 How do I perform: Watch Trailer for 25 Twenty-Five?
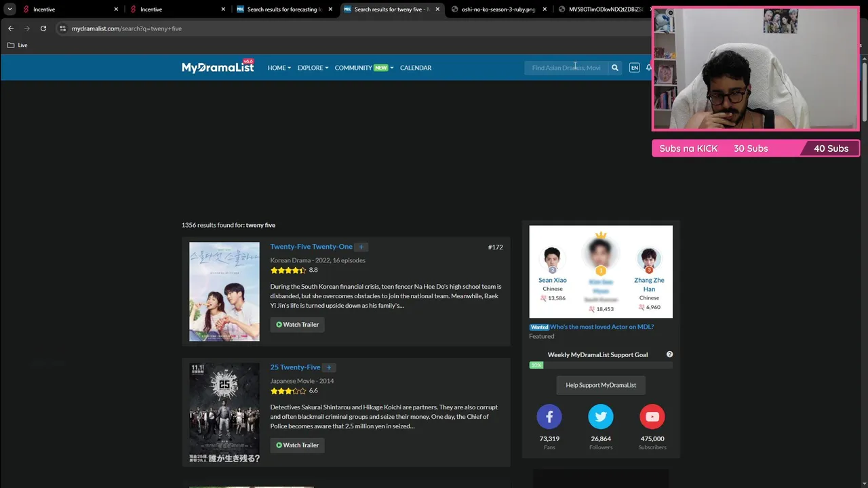pos(297,445)
